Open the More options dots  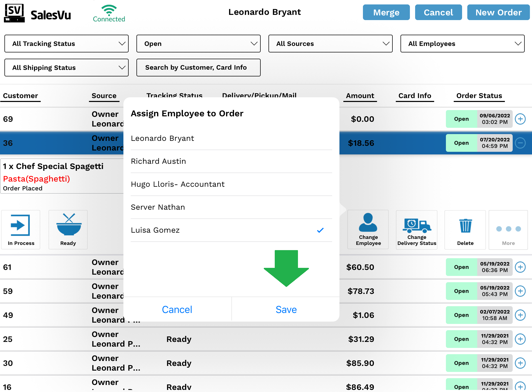click(508, 229)
